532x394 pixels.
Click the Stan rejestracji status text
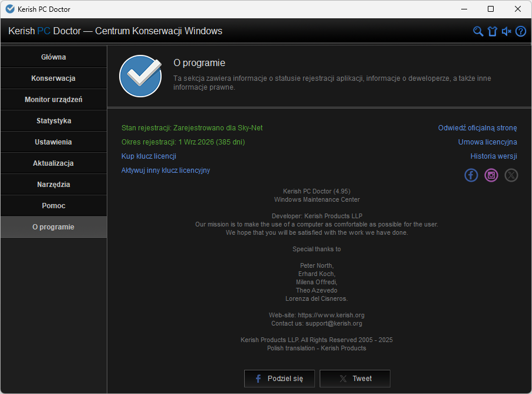click(x=192, y=128)
